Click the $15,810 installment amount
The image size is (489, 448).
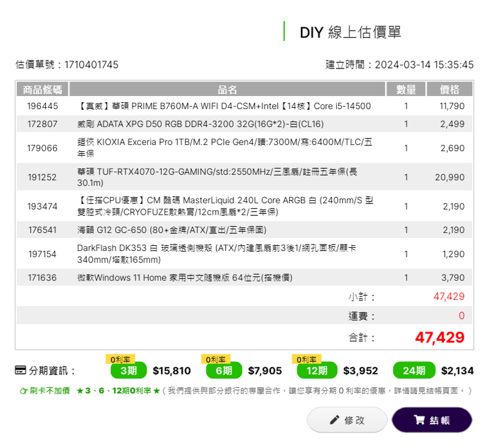point(172,371)
